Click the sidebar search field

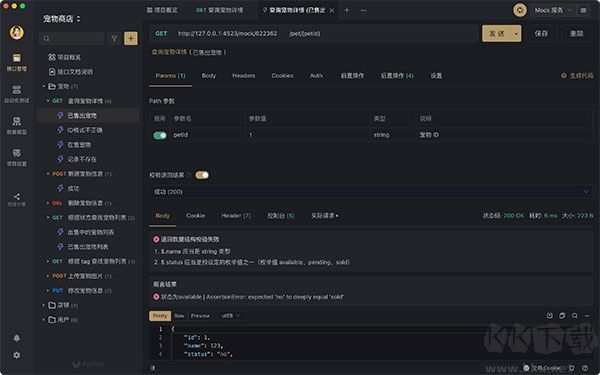click(x=73, y=38)
